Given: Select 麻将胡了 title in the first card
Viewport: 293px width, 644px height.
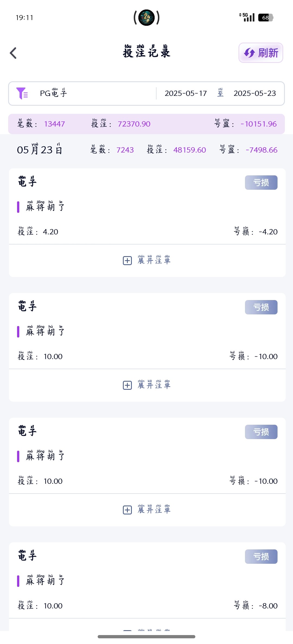Looking at the screenshot, I should [45, 207].
